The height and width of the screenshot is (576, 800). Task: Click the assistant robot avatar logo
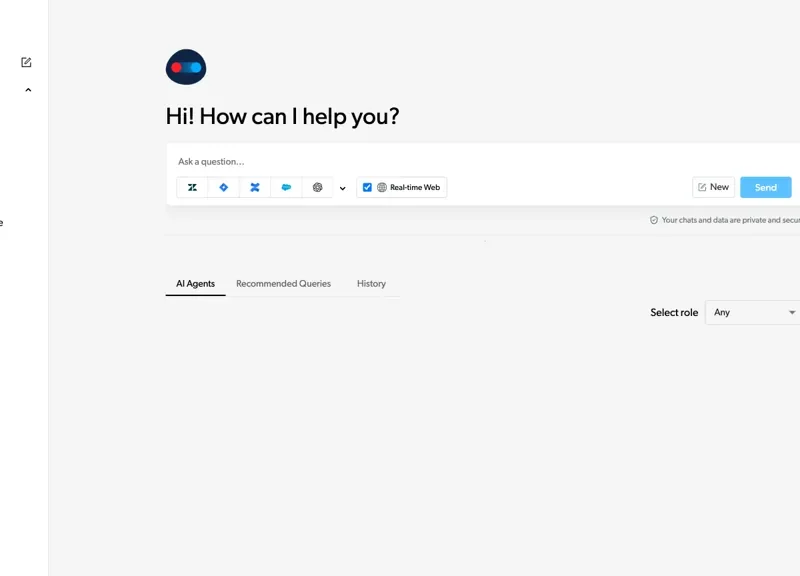(186, 67)
